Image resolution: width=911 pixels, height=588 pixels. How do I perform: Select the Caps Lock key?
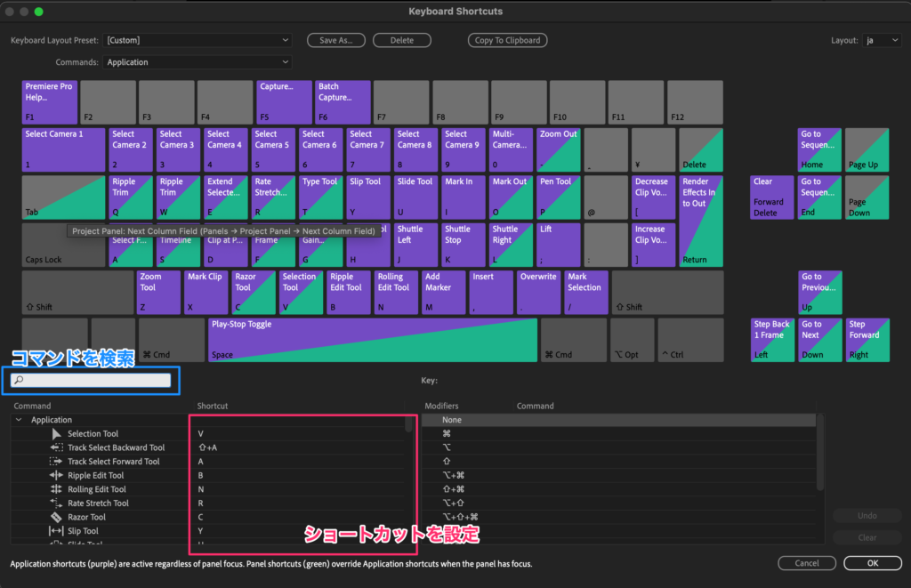click(64, 246)
